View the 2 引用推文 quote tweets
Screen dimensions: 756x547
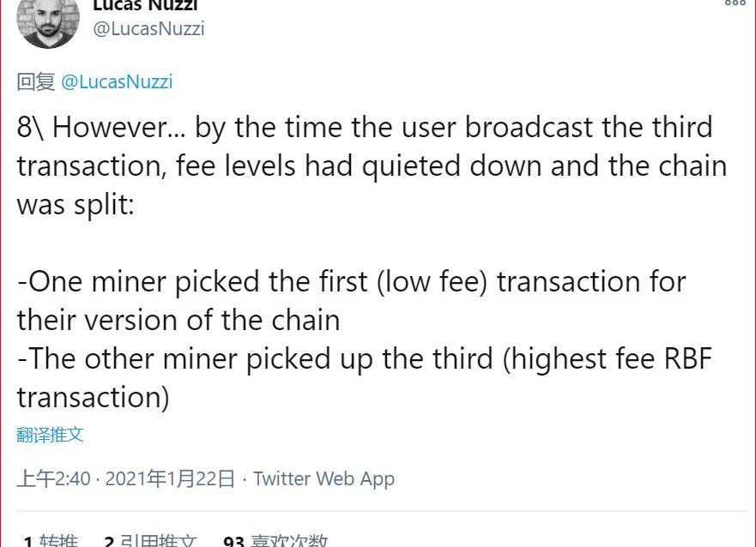pyautogui.click(x=150, y=541)
